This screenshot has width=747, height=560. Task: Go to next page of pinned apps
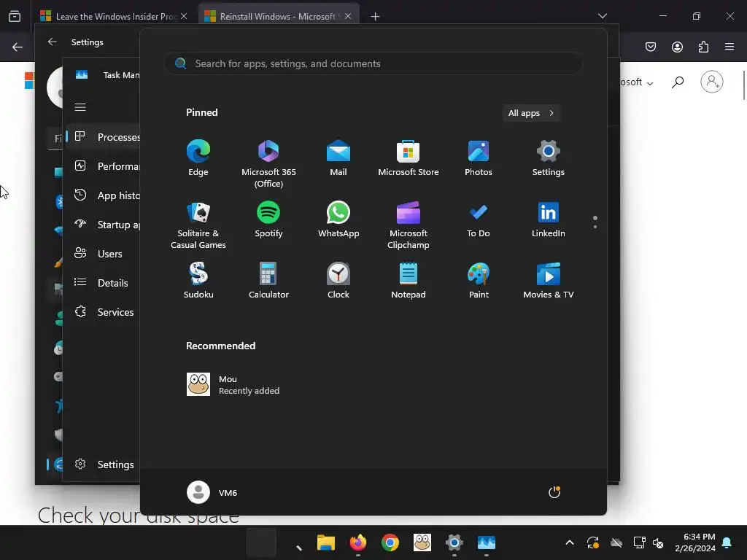[x=595, y=226]
